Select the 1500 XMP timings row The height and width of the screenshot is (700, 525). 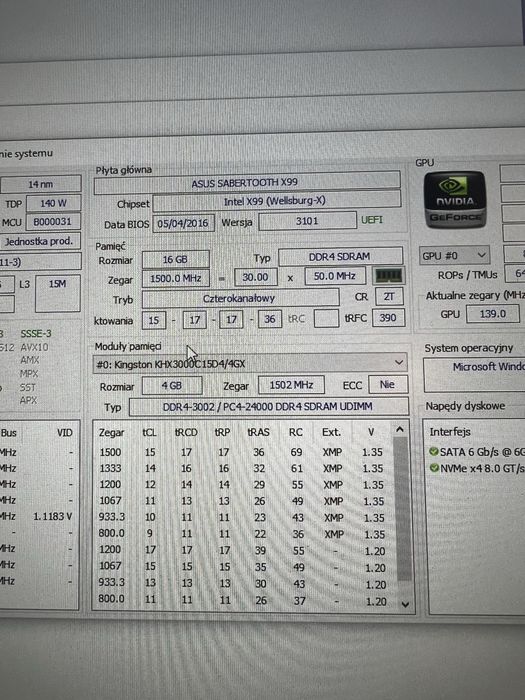(242, 452)
